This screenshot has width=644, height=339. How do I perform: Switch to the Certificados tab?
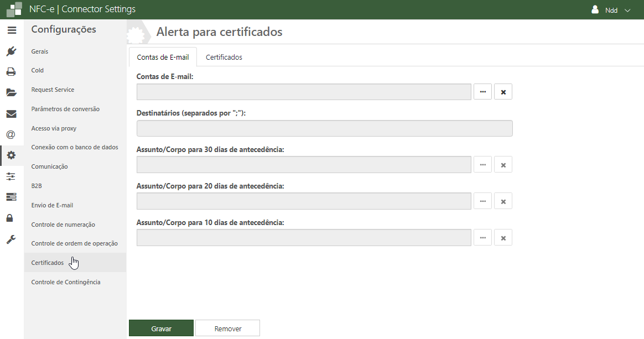click(x=224, y=57)
